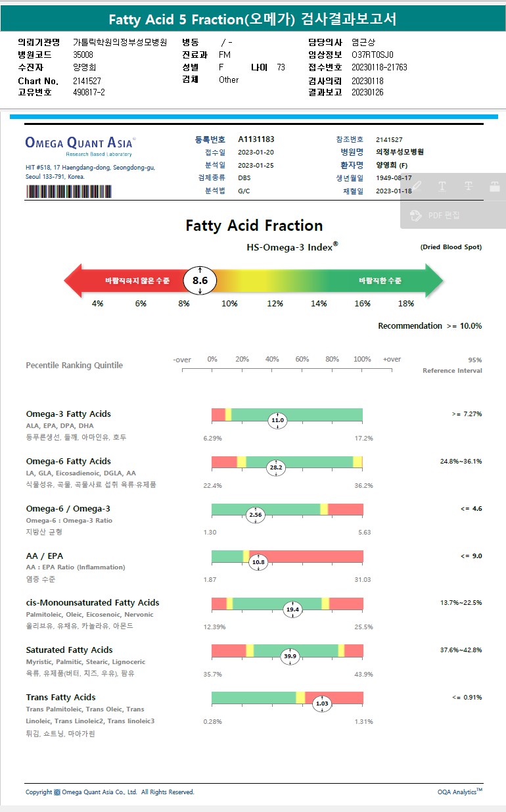Viewport: 506px width, 812px height.
Task: Click the 39.9 saturated fat marker
Action: (x=290, y=656)
